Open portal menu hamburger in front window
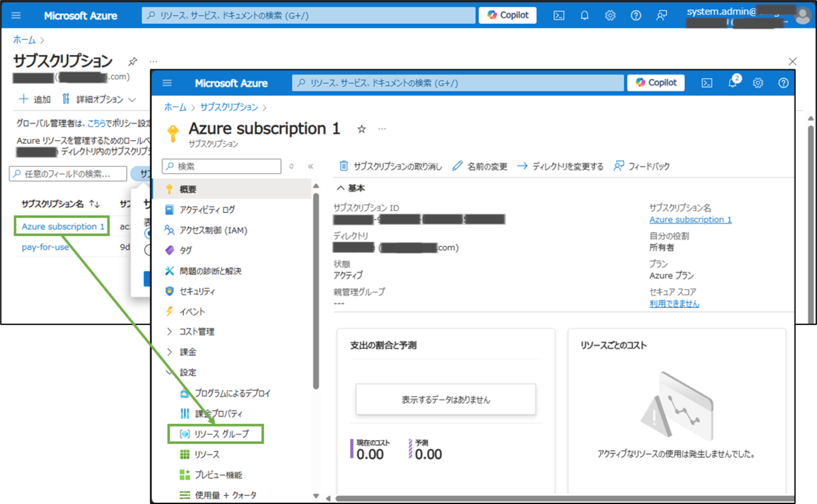The height and width of the screenshot is (504, 817). point(167,83)
